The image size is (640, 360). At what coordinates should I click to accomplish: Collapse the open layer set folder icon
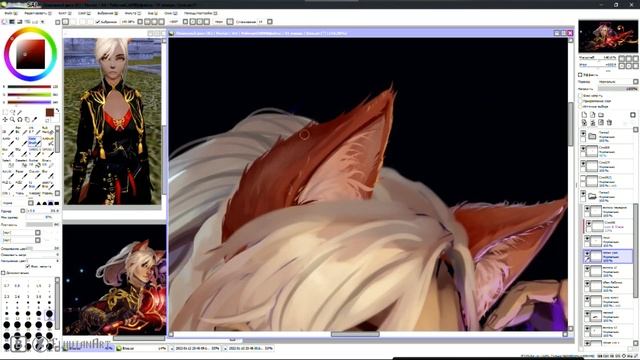click(592, 196)
